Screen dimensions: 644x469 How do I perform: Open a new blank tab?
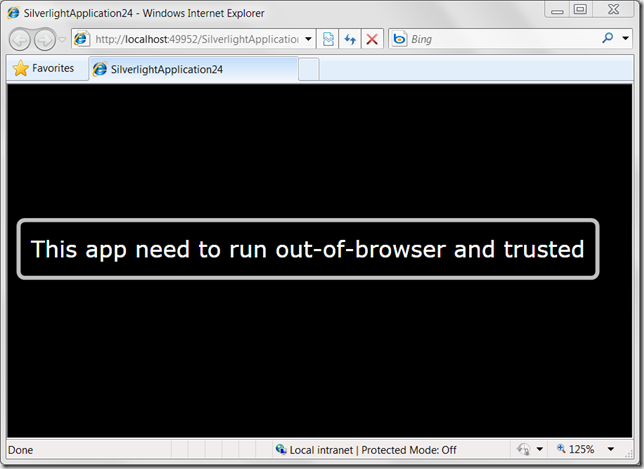click(x=308, y=69)
